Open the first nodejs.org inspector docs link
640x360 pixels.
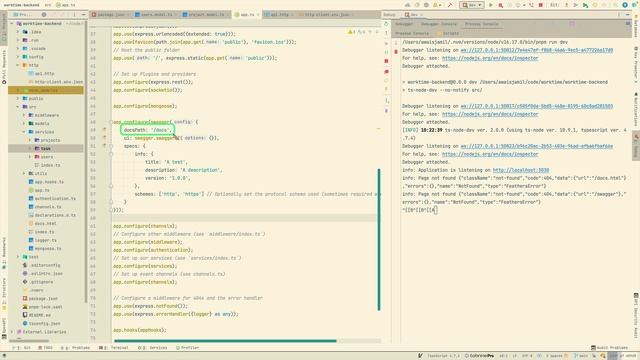(490, 58)
